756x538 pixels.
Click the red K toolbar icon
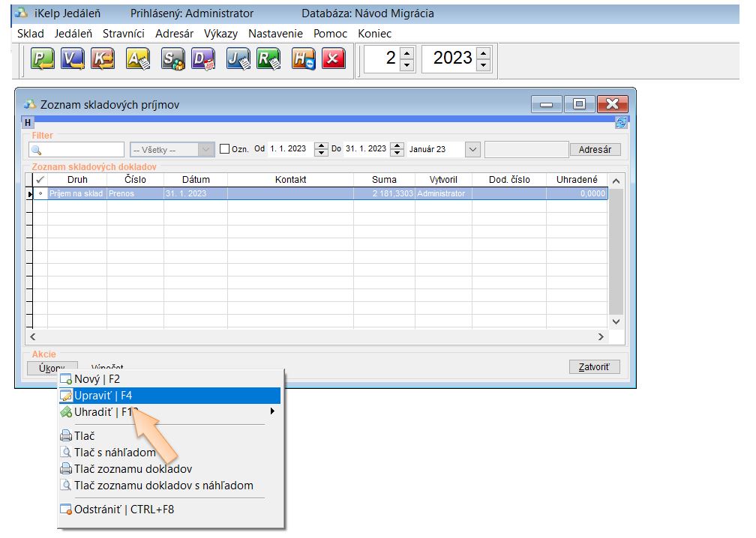(103, 58)
